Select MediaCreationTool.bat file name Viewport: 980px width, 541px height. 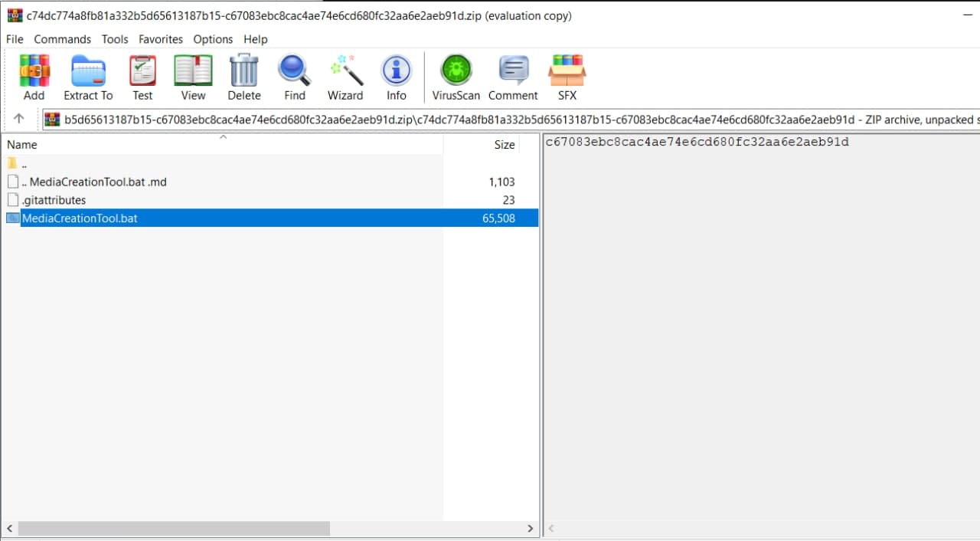tap(80, 218)
